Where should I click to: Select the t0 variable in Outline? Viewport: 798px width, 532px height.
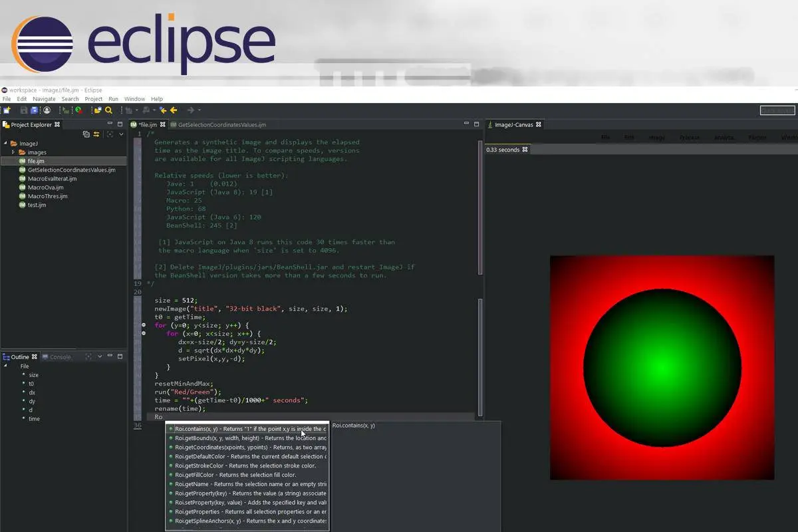[31, 384]
